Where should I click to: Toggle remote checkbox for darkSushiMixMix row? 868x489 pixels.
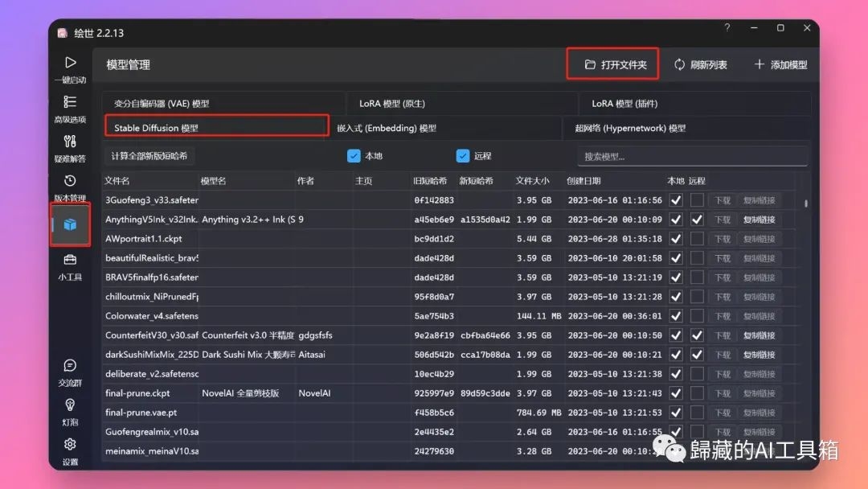pyautogui.click(x=697, y=355)
